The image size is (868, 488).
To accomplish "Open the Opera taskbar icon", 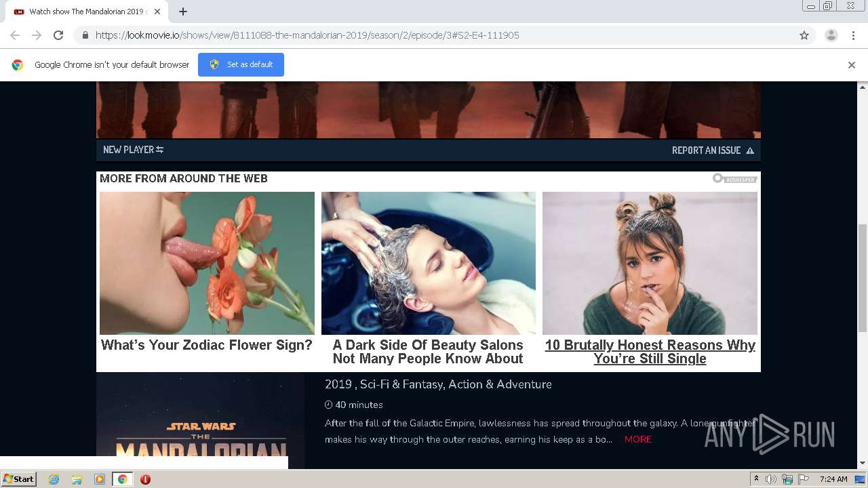I will point(145,479).
